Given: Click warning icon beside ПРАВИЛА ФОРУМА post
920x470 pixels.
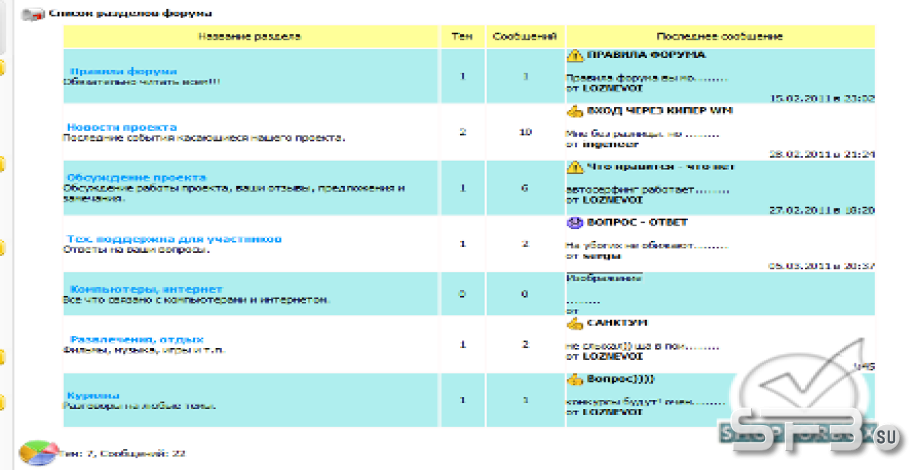Looking at the screenshot, I should pyautogui.click(x=575, y=55).
